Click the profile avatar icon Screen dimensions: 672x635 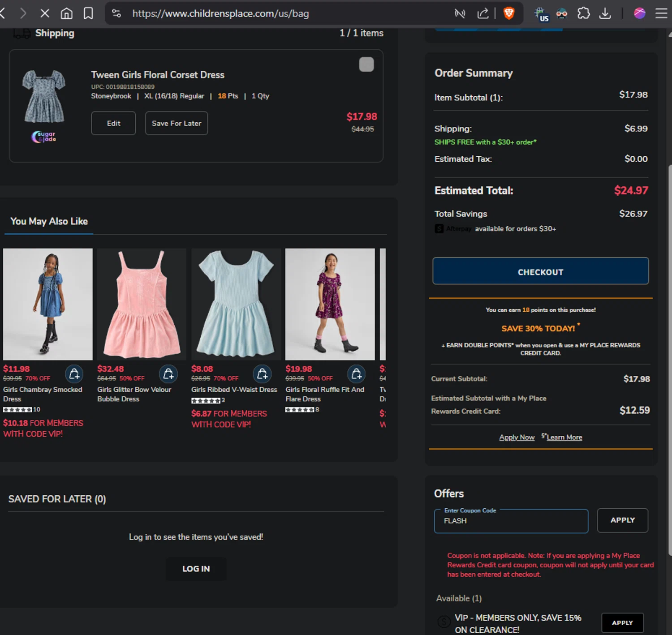(x=639, y=13)
